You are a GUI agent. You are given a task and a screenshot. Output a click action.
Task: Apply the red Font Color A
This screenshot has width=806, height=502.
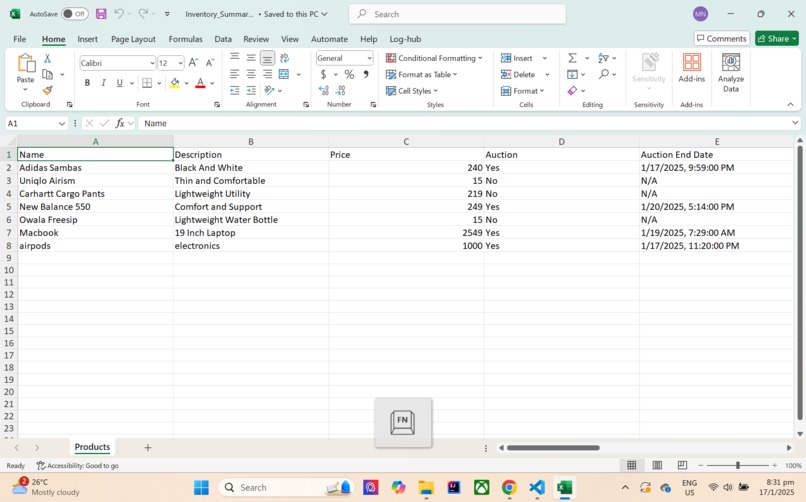coord(200,83)
